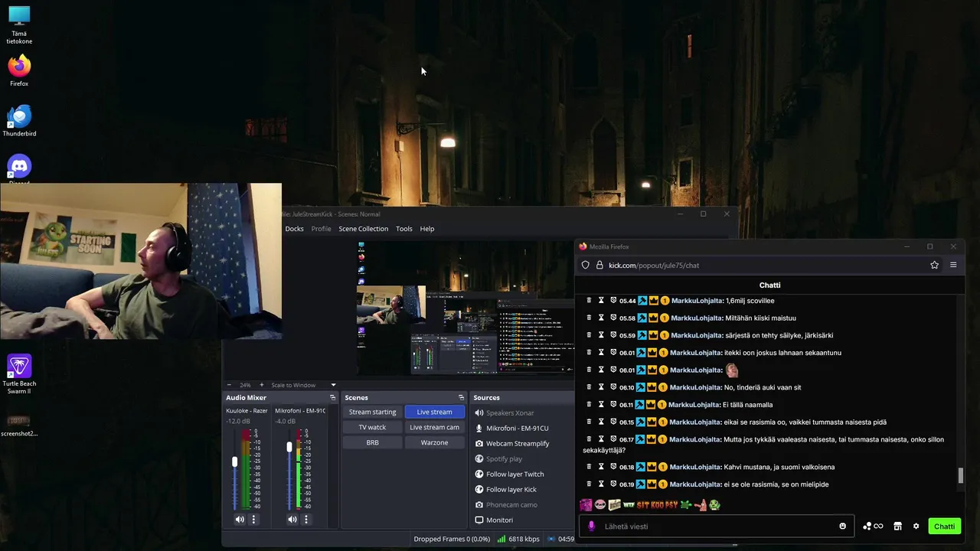This screenshot has width=980, height=551.
Task: Float the Audio Mixer dock
Action: point(332,398)
